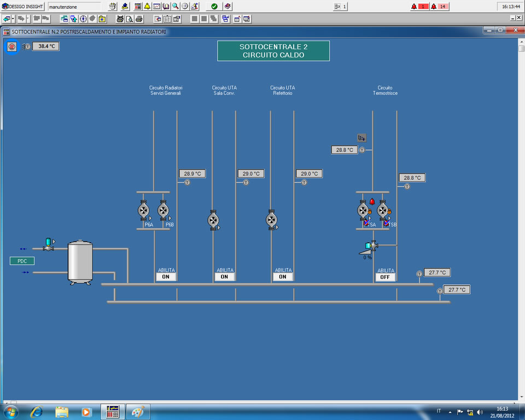Viewport: 525px width, 420px height.
Task: Click the red alarm bell on TSA pump
Action: 372,201
